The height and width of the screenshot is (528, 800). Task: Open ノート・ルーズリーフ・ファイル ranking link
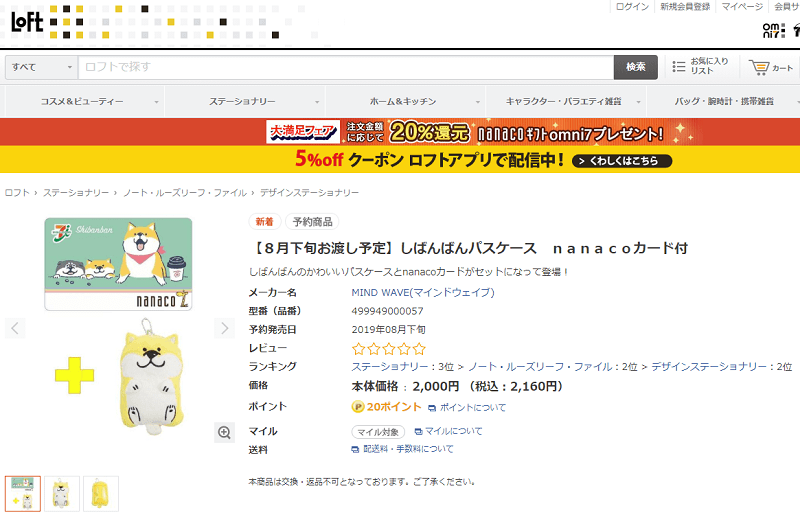click(x=540, y=367)
